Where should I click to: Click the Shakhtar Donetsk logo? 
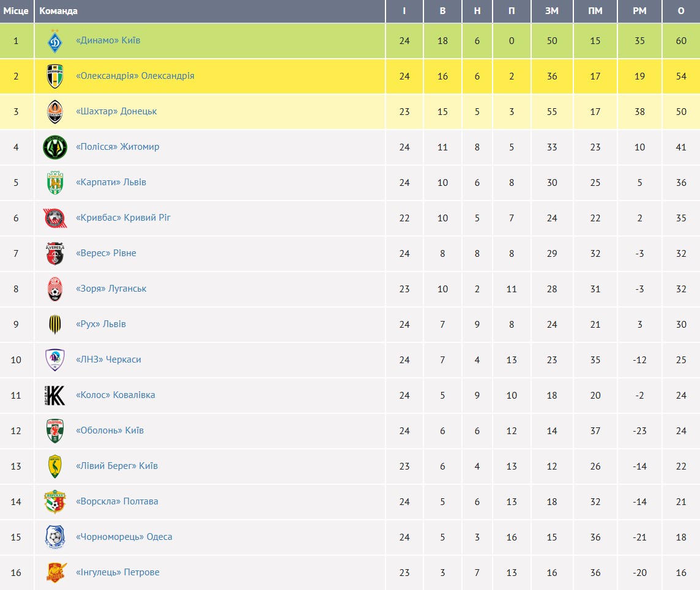55,112
